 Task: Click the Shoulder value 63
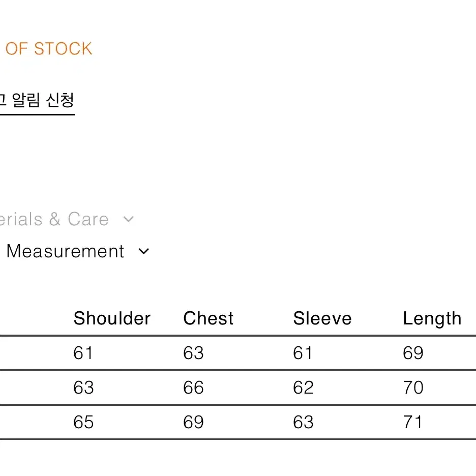click(x=83, y=388)
